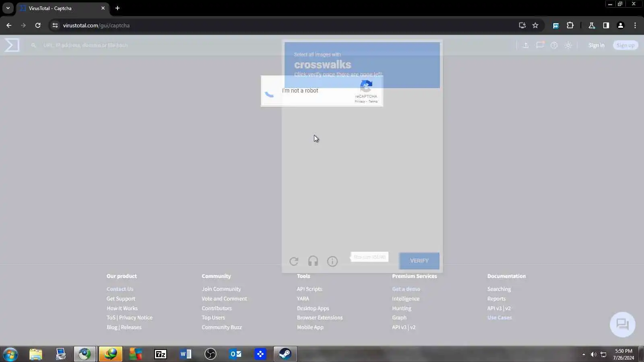Go back in browser history
The image size is (644, 362).
pyautogui.click(x=9, y=25)
